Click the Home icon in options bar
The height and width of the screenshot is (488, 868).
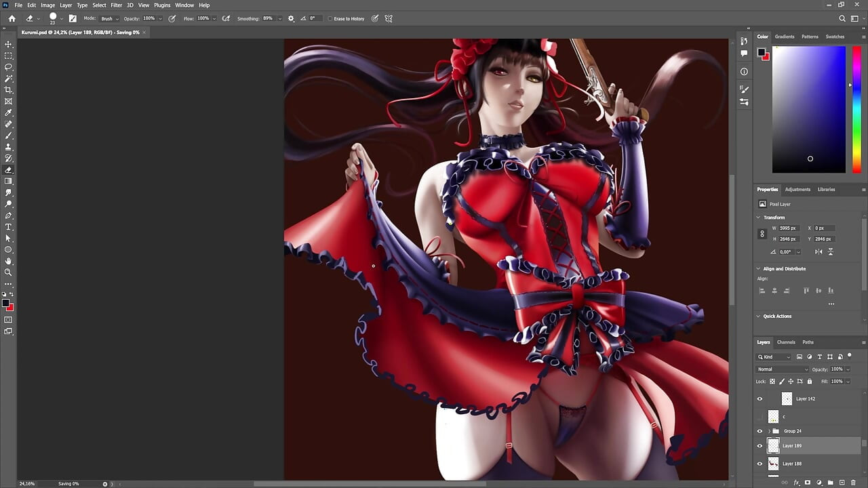click(12, 18)
